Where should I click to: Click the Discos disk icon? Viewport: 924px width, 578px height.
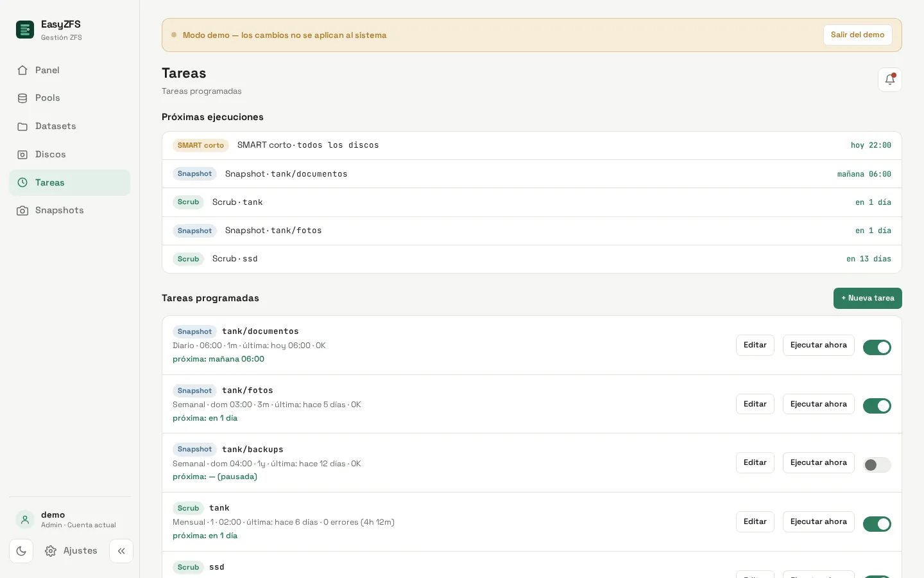click(22, 155)
